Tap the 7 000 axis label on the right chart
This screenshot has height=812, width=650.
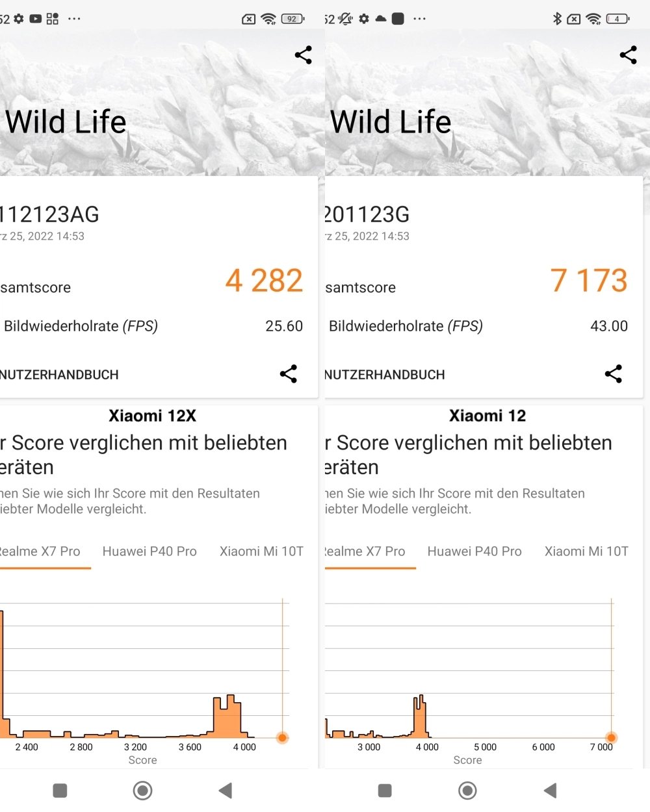[601, 747]
